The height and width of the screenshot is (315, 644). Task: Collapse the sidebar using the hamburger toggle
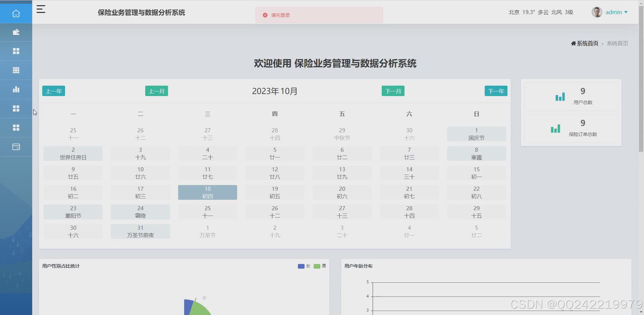point(41,9)
